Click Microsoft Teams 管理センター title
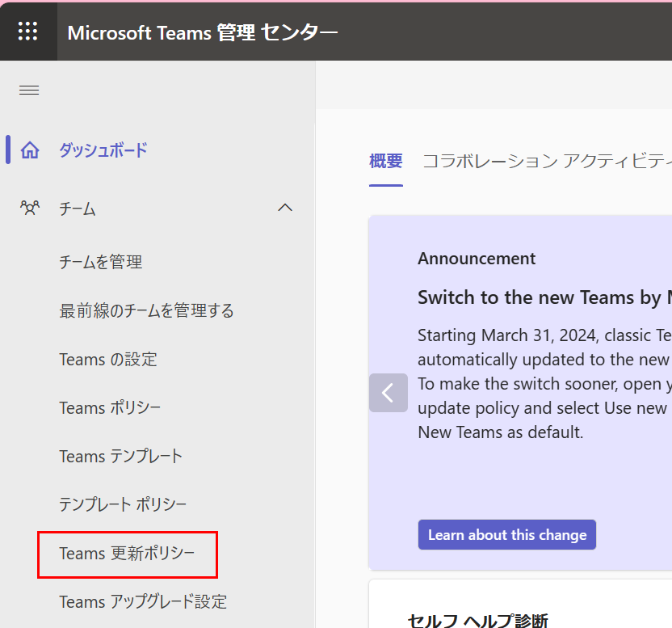 click(x=203, y=32)
